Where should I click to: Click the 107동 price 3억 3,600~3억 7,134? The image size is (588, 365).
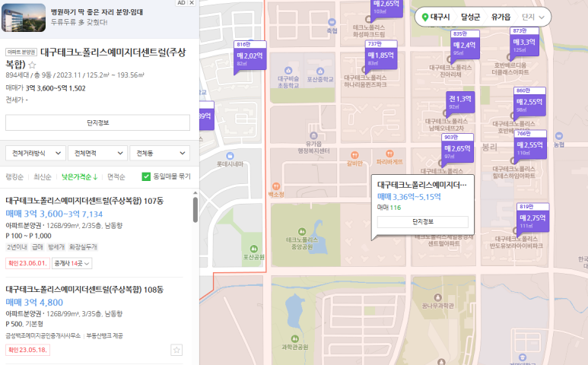click(54, 214)
